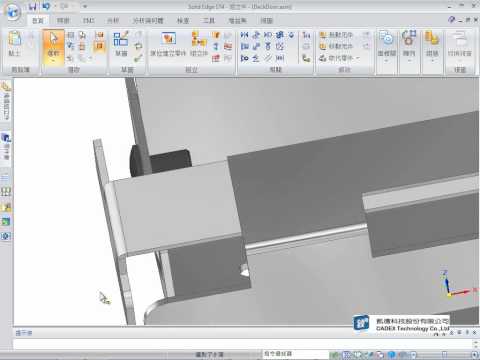Click the green icon on left sidebar
480x360 pixels.
point(6,221)
